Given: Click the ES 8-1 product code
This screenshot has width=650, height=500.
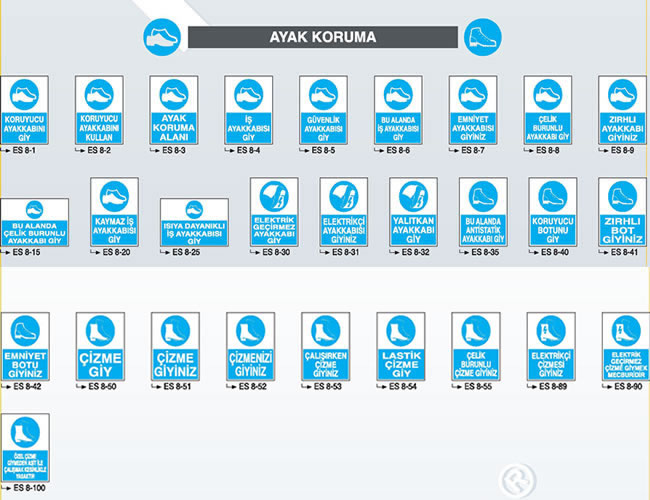Looking at the screenshot, I should pyautogui.click(x=24, y=150).
